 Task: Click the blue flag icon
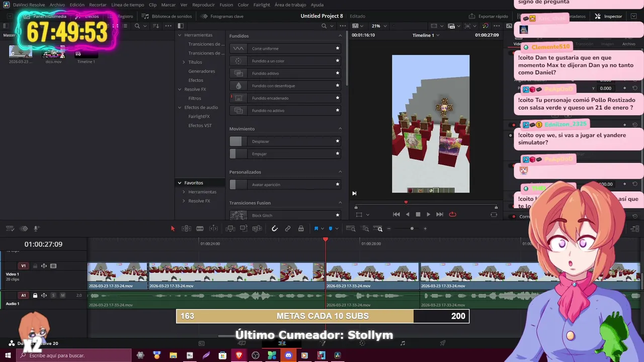pos(316,228)
